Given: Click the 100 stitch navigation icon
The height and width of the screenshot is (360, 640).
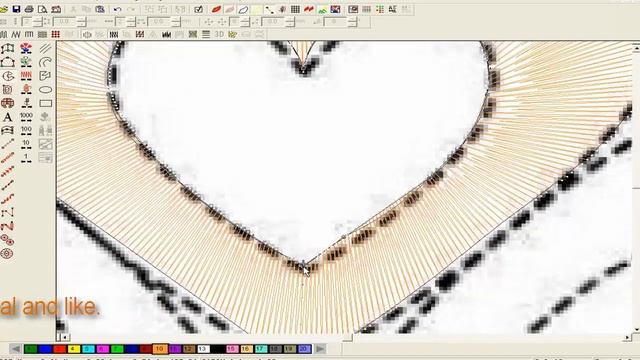Looking at the screenshot, I should click(x=26, y=131).
